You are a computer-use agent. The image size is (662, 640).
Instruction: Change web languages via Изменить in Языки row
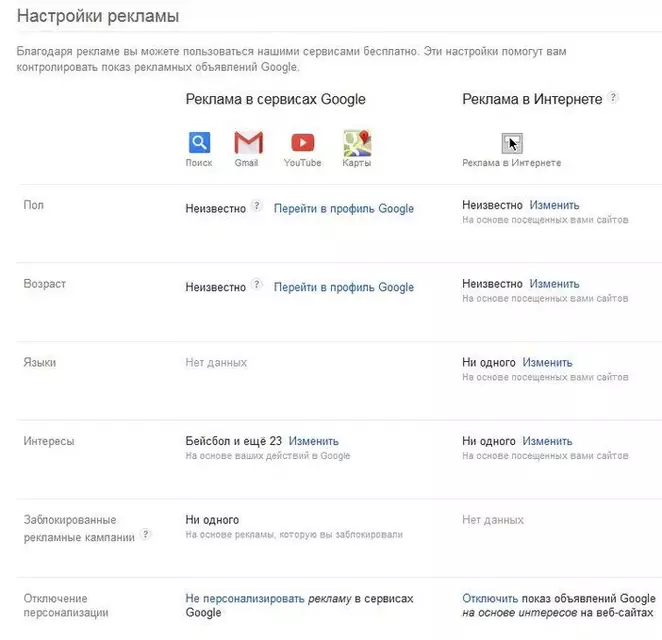[547, 362]
